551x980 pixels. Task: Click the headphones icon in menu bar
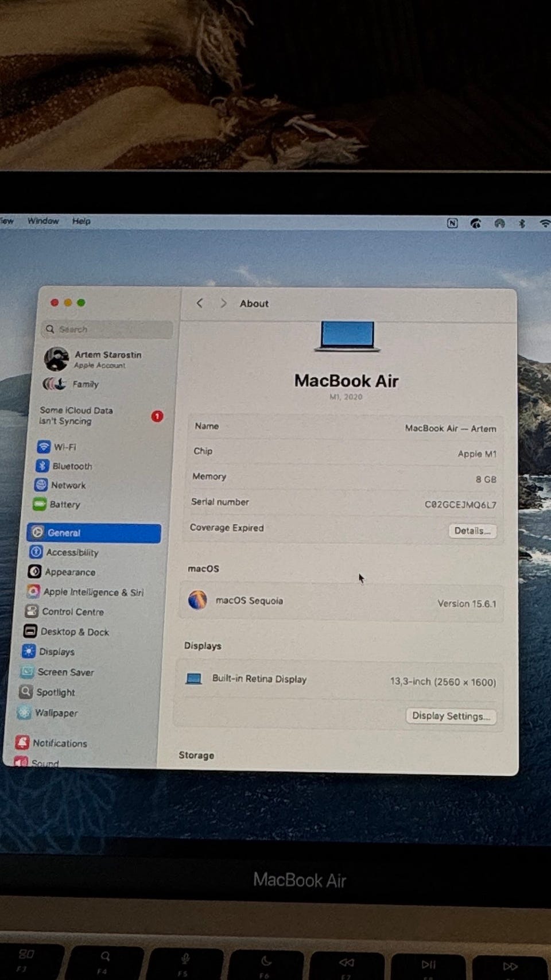(x=499, y=223)
